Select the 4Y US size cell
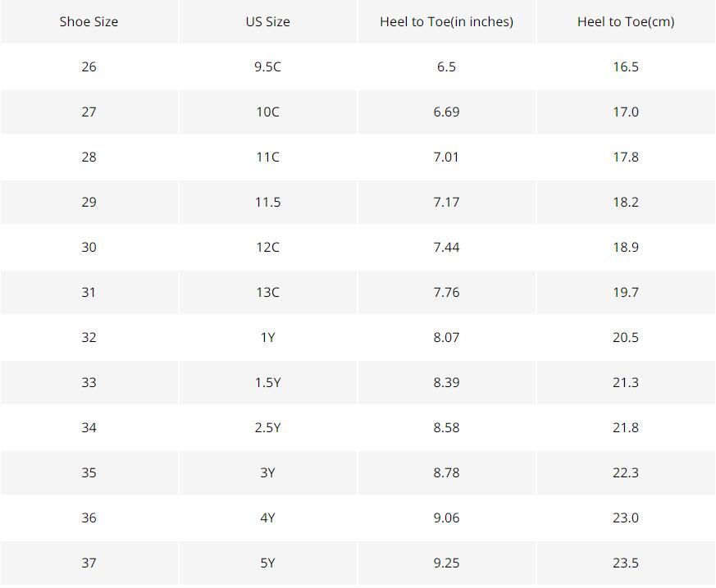716x588 pixels. (x=268, y=517)
